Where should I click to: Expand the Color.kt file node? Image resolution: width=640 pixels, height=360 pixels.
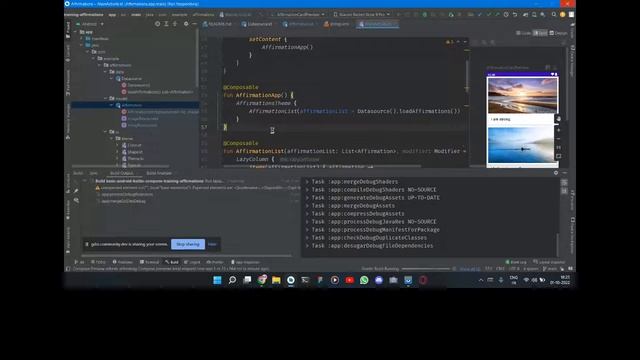click(118, 145)
